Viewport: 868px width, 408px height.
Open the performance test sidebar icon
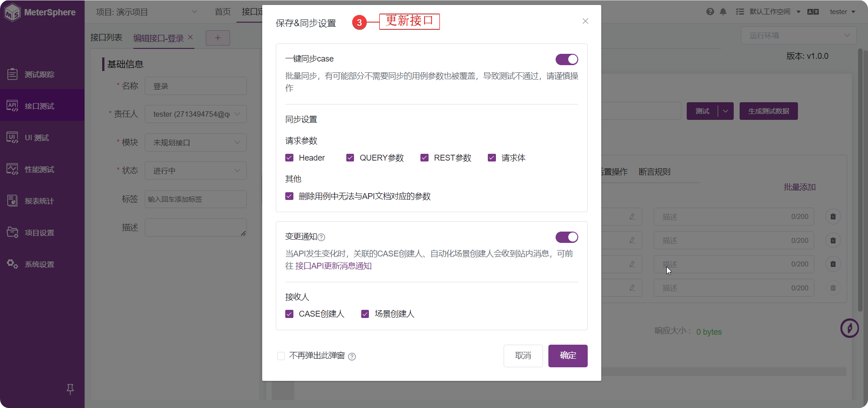pyautogui.click(x=12, y=169)
